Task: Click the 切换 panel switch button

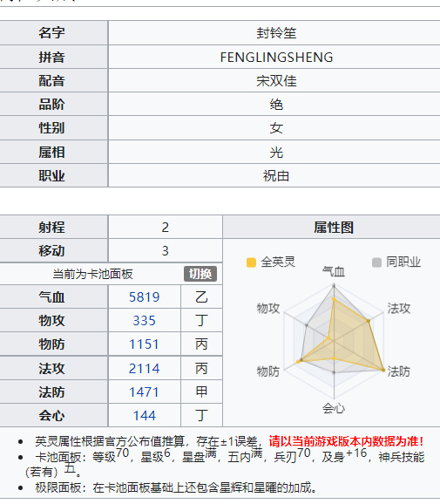Action: [x=200, y=274]
